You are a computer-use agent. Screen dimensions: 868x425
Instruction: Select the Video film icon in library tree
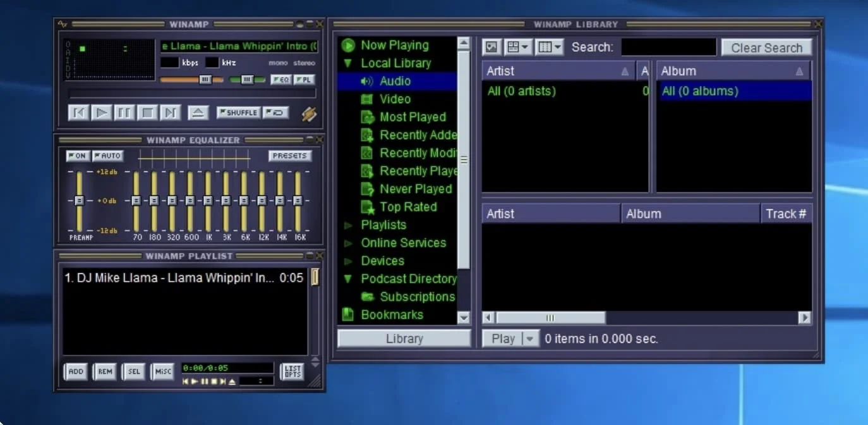[367, 99]
